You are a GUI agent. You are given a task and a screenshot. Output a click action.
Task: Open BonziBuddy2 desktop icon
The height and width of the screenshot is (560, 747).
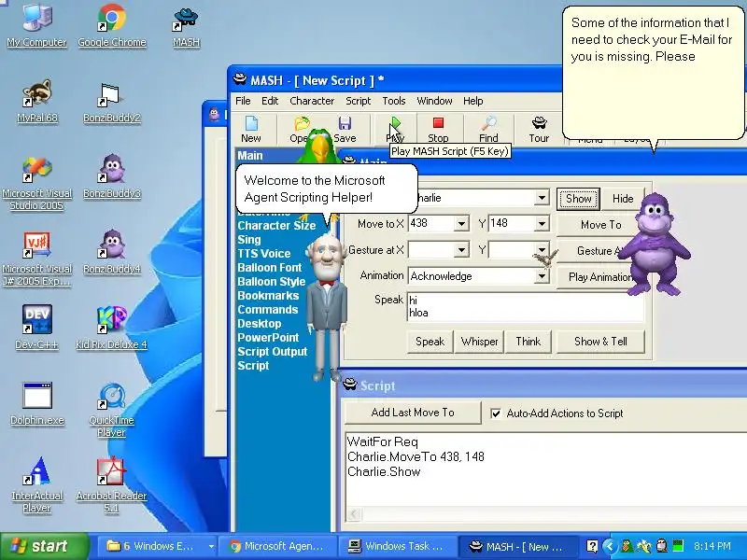point(111,101)
